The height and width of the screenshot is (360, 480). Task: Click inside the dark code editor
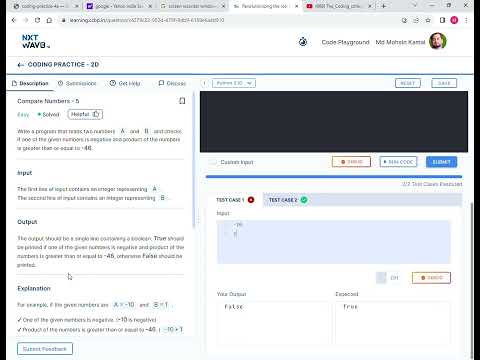pyautogui.click(x=334, y=122)
